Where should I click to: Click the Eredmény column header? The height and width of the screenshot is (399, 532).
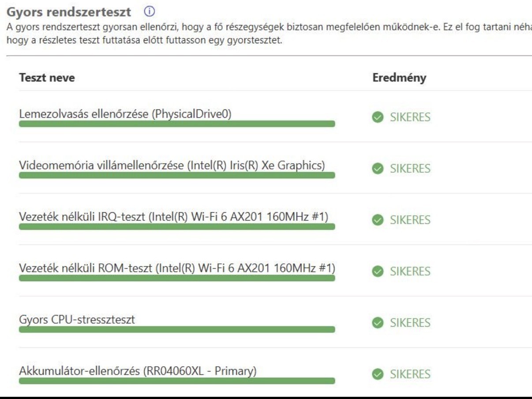(399, 78)
